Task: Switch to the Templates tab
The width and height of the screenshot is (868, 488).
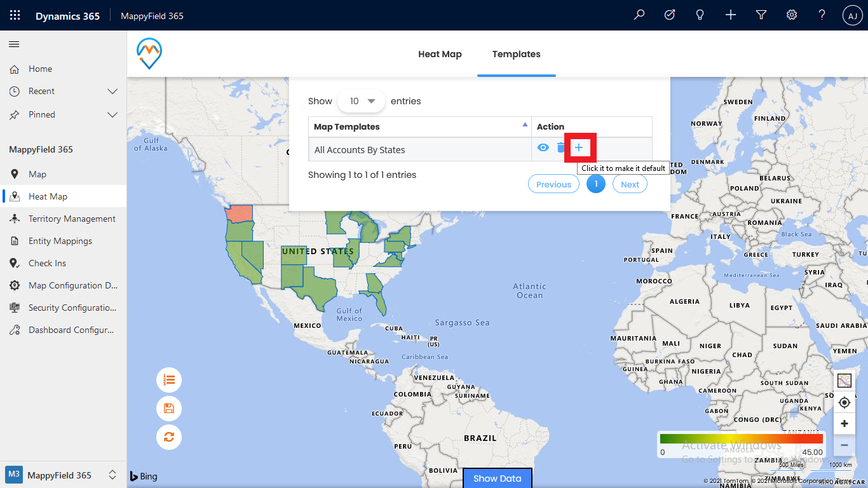Action: point(516,54)
